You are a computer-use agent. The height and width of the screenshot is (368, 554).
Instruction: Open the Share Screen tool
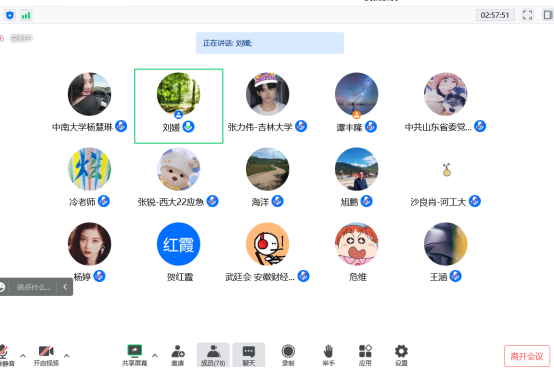tap(135, 355)
